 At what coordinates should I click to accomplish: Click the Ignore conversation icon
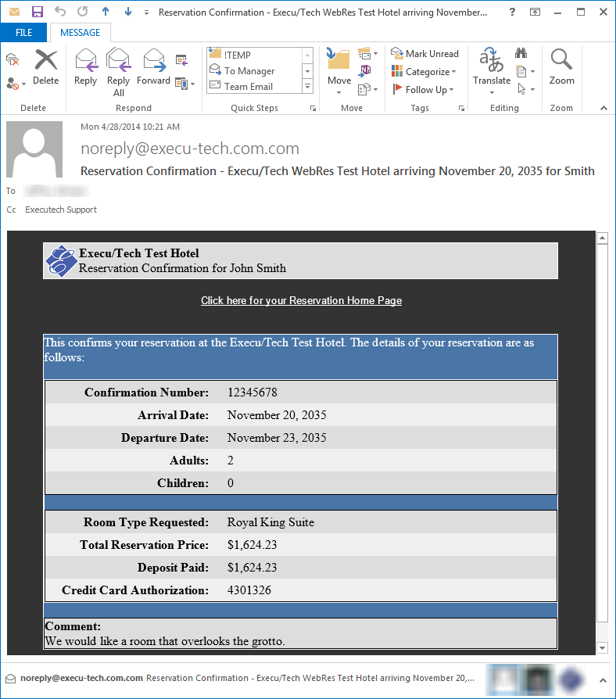click(13, 59)
